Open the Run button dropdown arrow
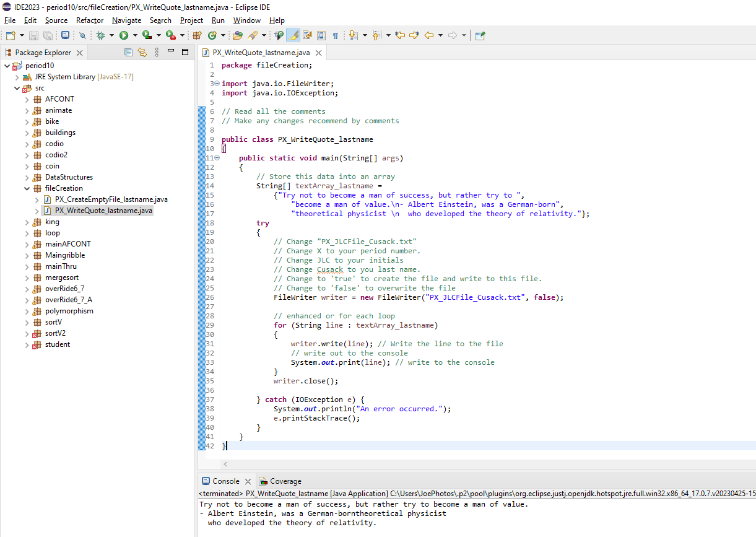Viewport: 756px width, 537px height. pyautogui.click(x=135, y=36)
